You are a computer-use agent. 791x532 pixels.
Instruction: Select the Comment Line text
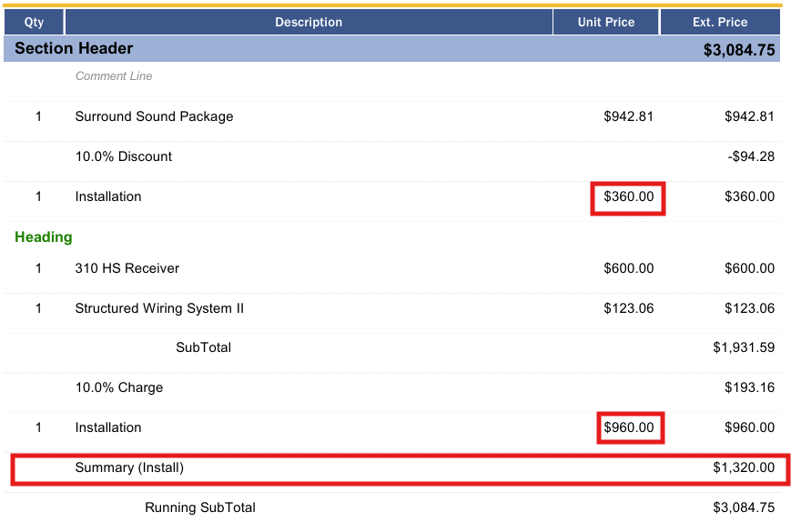pyautogui.click(x=114, y=76)
